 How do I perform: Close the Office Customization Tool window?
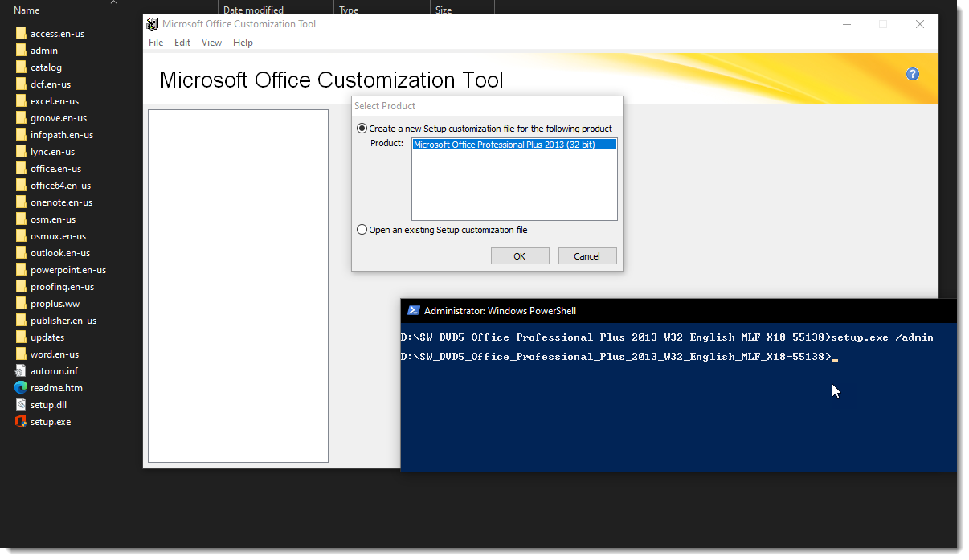(920, 24)
